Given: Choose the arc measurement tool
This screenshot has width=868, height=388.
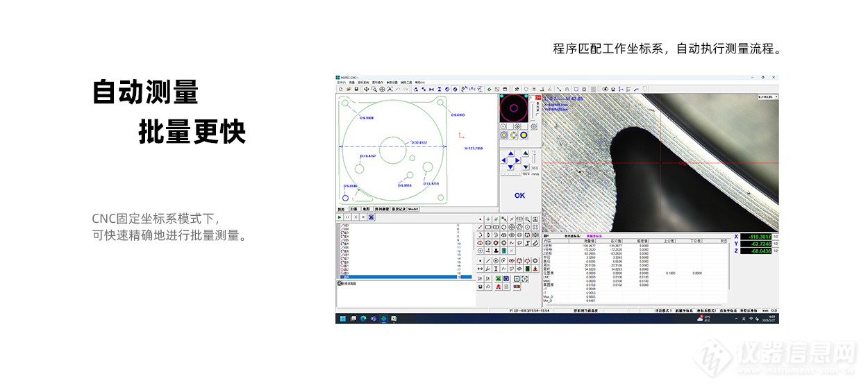Looking at the screenshot, I should coord(480,235).
